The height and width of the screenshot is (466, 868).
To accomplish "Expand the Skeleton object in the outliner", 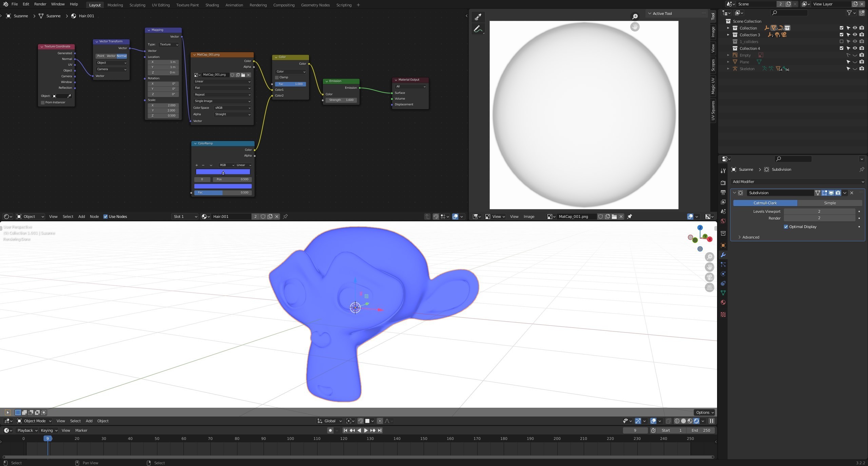I will tap(728, 68).
